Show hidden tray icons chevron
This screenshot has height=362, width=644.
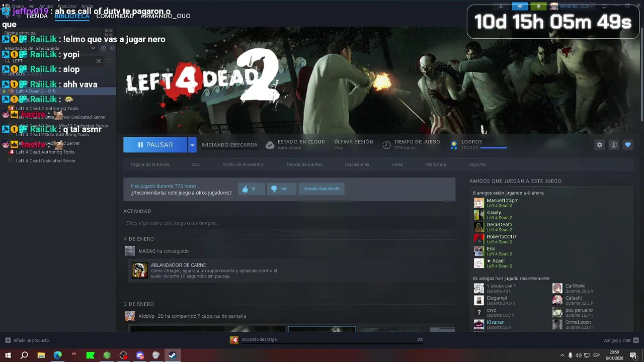click(x=562, y=355)
